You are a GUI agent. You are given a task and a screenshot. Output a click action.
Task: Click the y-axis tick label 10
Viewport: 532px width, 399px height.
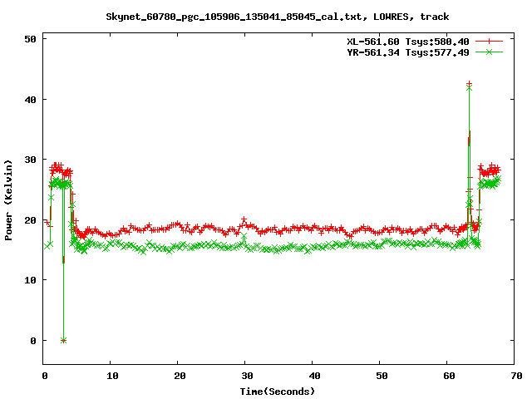click(30, 280)
